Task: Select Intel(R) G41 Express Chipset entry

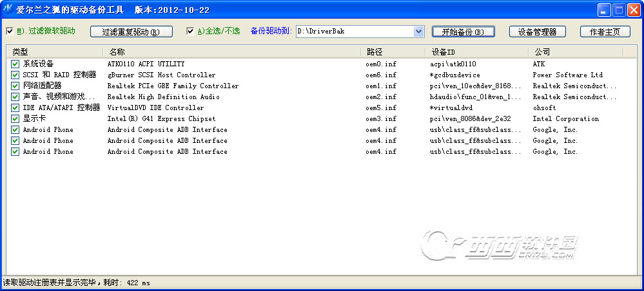Action: [161, 118]
